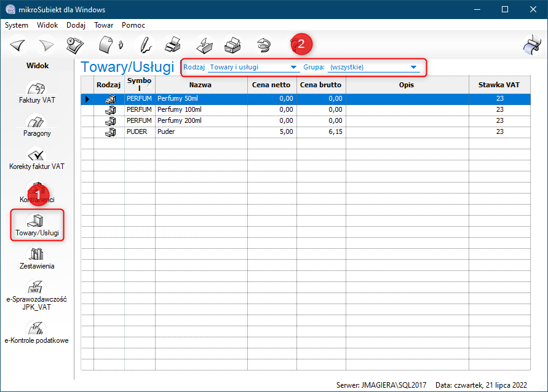Click the goods icon in Perfumy 50ml row
The height and width of the screenshot is (392, 548).
point(111,99)
